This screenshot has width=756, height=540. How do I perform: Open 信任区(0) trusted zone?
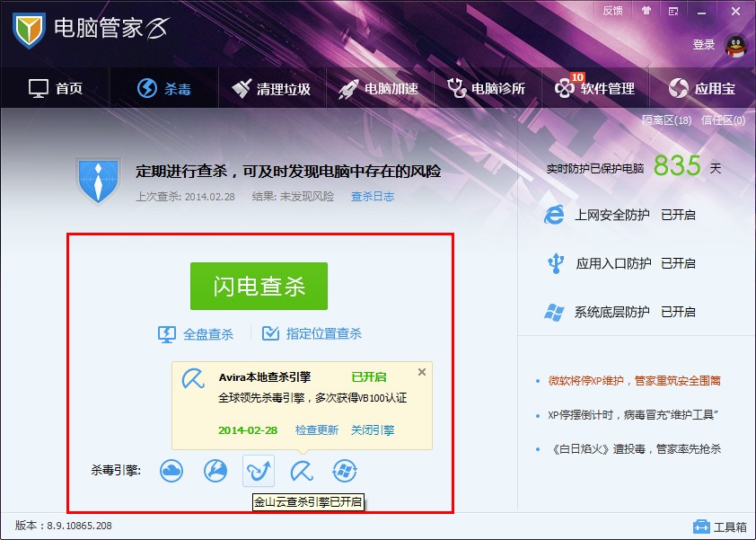click(723, 120)
